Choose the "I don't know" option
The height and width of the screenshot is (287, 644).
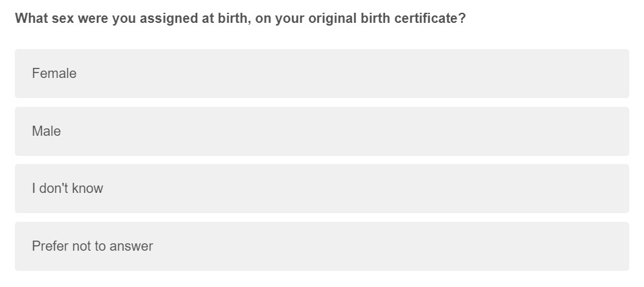tap(322, 188)
